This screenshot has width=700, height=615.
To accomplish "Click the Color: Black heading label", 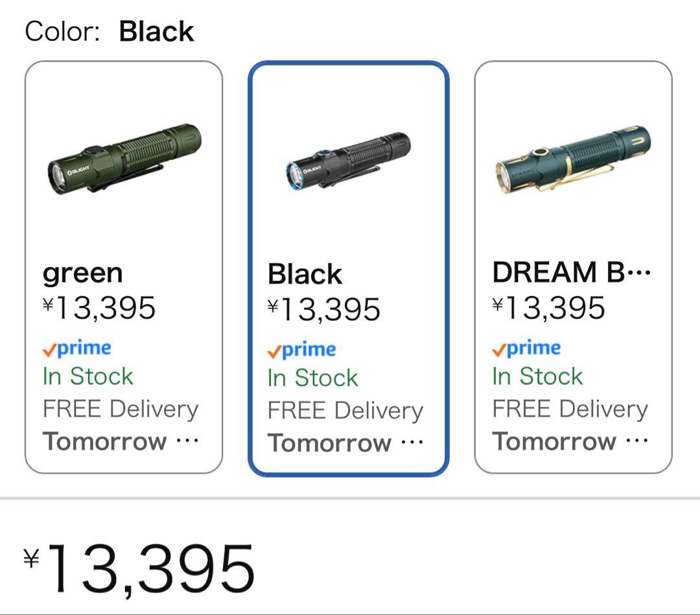I will [x=110, y=32].
